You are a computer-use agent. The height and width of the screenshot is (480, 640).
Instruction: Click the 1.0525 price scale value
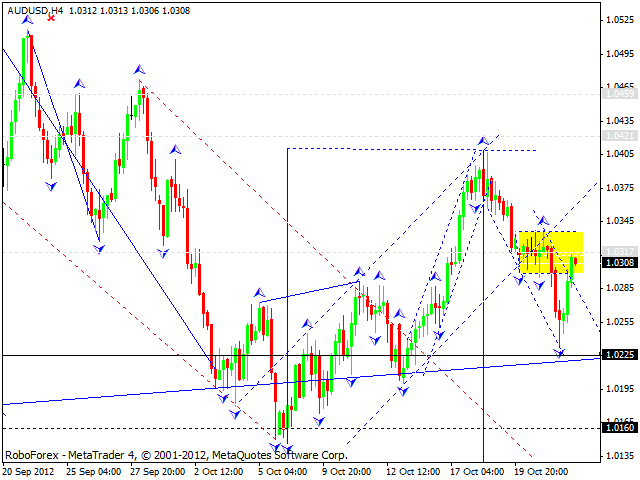point(620,20)
